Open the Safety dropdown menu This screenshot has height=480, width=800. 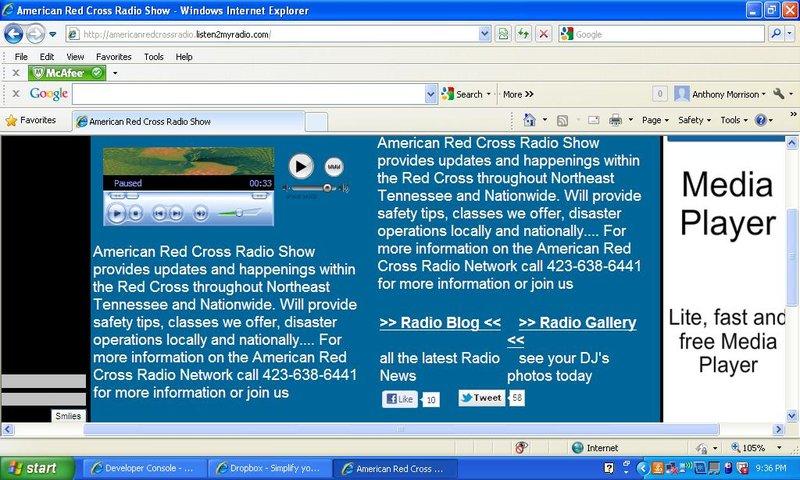694,120
